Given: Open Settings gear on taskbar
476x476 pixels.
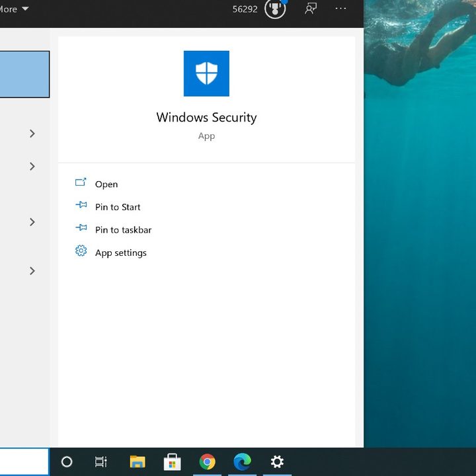Looking at the screenshot, I should pyautogui.click(x=277, y=461).
